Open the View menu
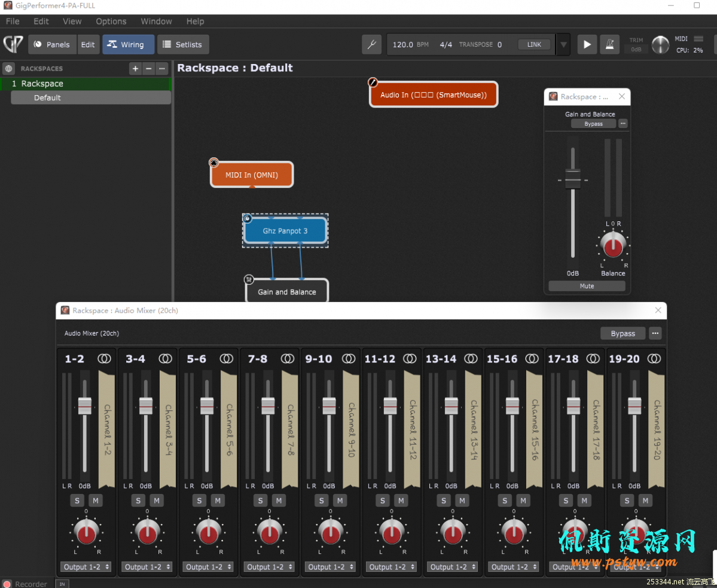This screenshot has width=717, height=588. pyautogui.click(x=72, y=21)
